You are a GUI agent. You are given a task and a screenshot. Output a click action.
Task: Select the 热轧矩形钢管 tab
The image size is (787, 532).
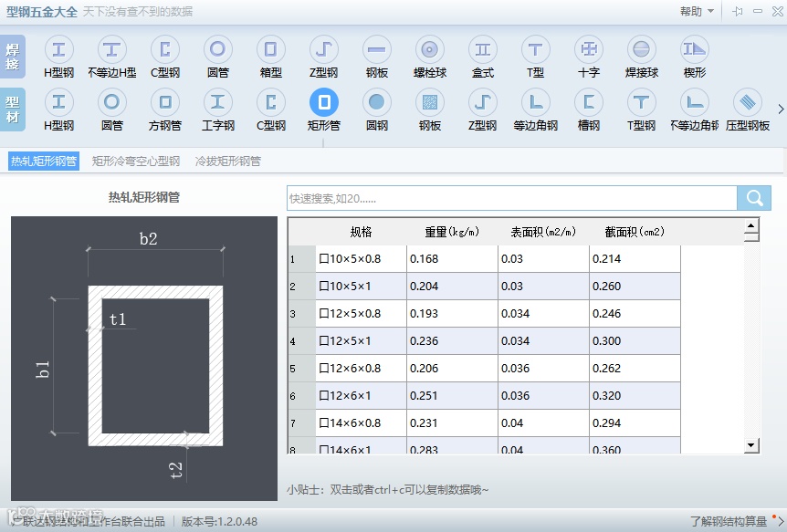44,162
